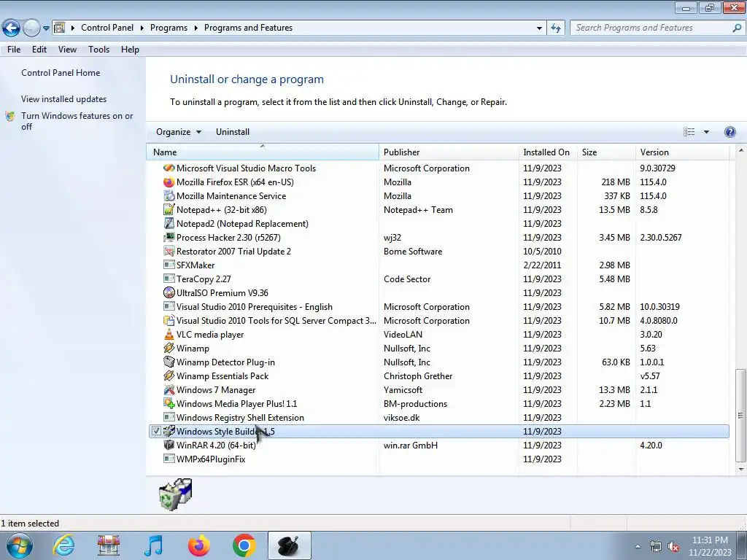Click the refresh button beside address bar
Screen dimensions: 747x560
[555, 28]
